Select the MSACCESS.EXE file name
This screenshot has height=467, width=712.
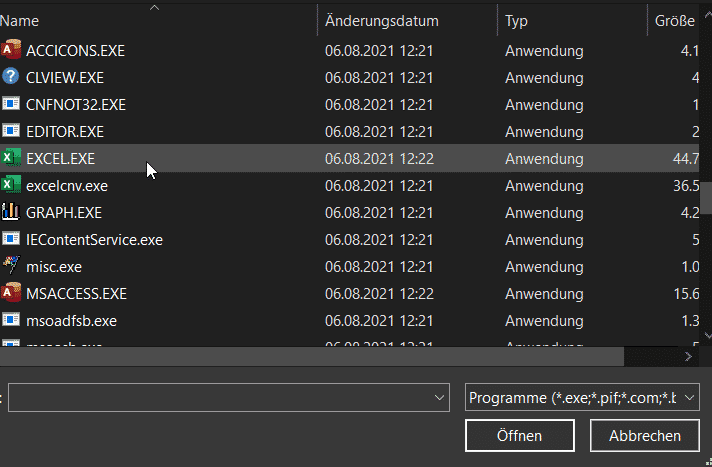tap(76, 294)
